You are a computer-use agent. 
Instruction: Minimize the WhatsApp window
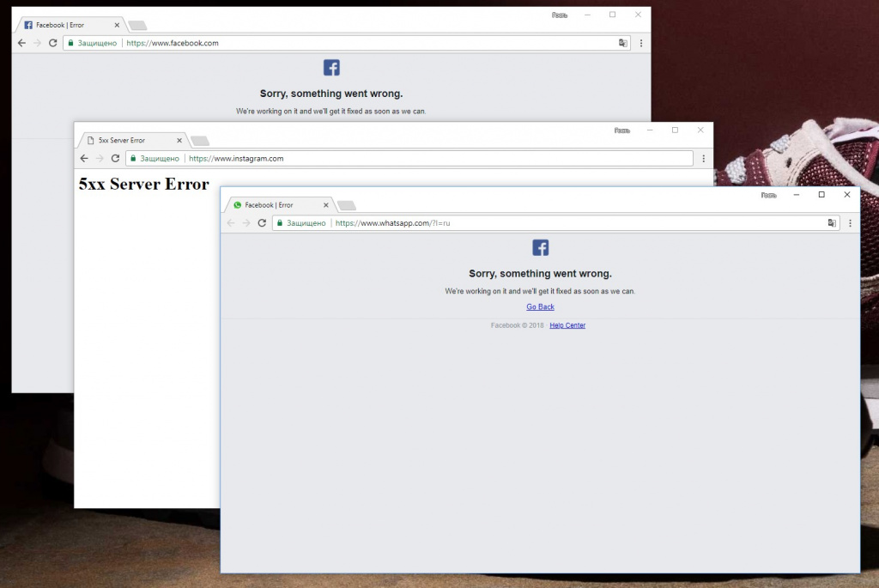796,195
